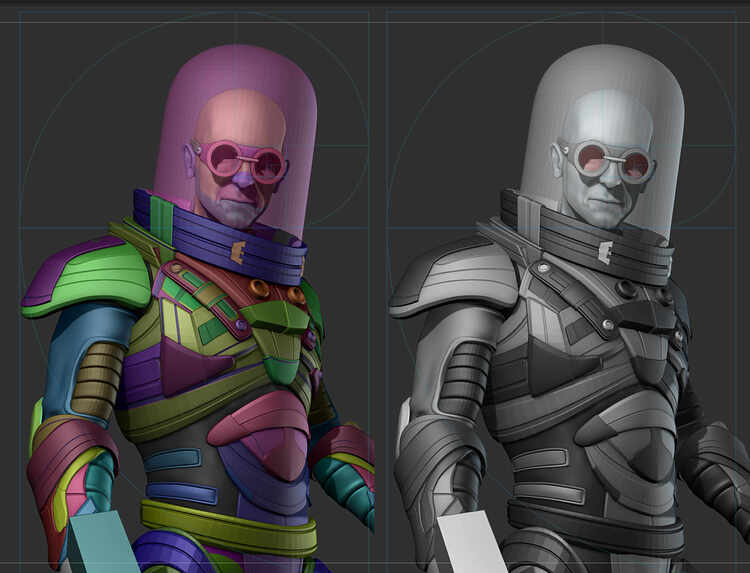Select the grayscale clay render of the character
The image size is (750, 573).
pos(569,309)
